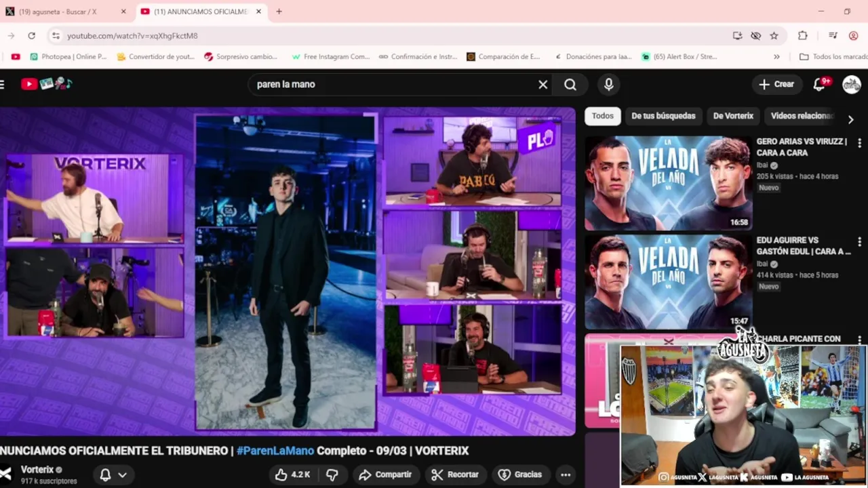
Task: Open 'GERO ARIAS VS VIRUZZ' video title
Action: tap(802, 147)
